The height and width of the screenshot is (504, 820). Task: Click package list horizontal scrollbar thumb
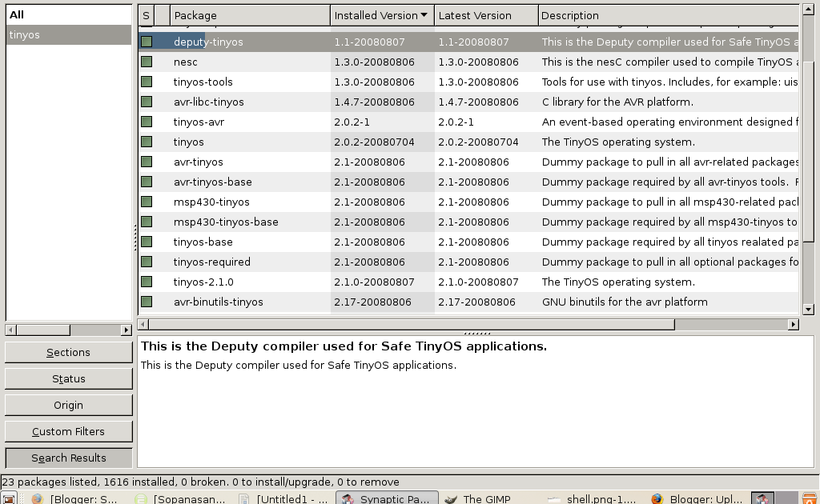(412, 324)
